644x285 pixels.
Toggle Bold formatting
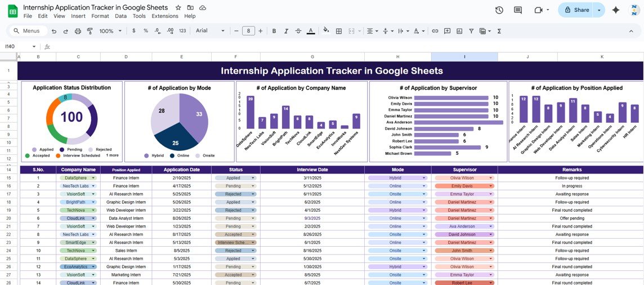pyautogui.click(x=275, y=31)
